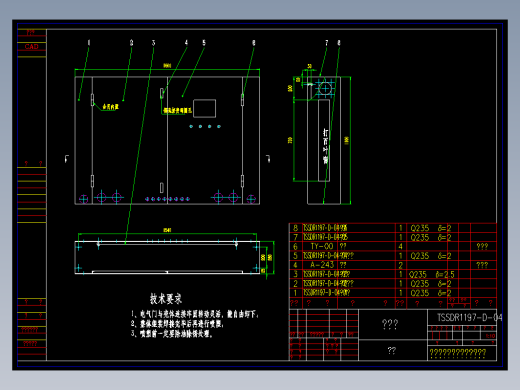Click the red CAD label at top-left
Image resolution: width=520 pixels, height=390 pixels.
32,47
